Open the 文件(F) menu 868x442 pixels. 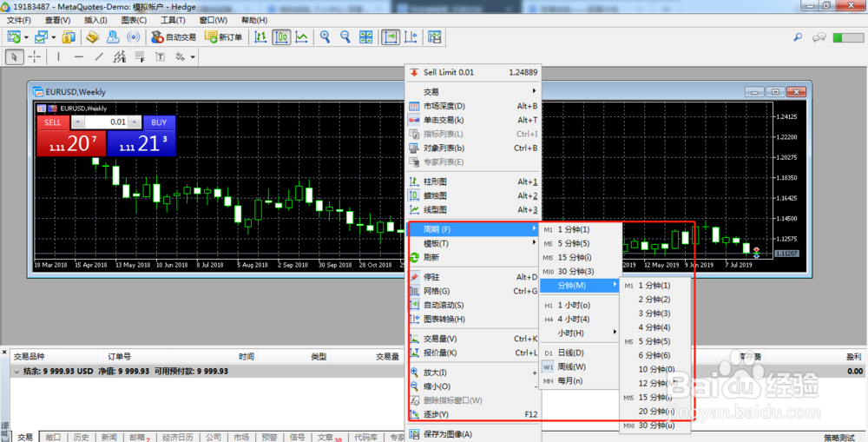click(x=19, y=20)
